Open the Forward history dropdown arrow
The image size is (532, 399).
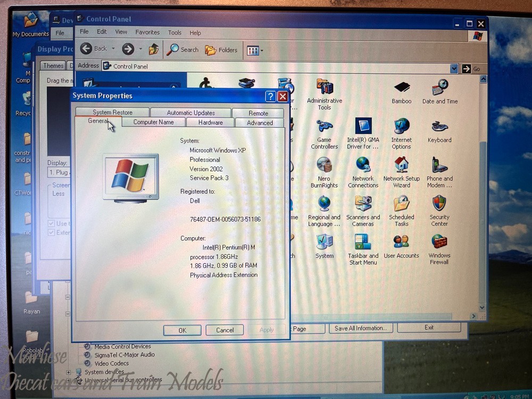tap(140, 49)
